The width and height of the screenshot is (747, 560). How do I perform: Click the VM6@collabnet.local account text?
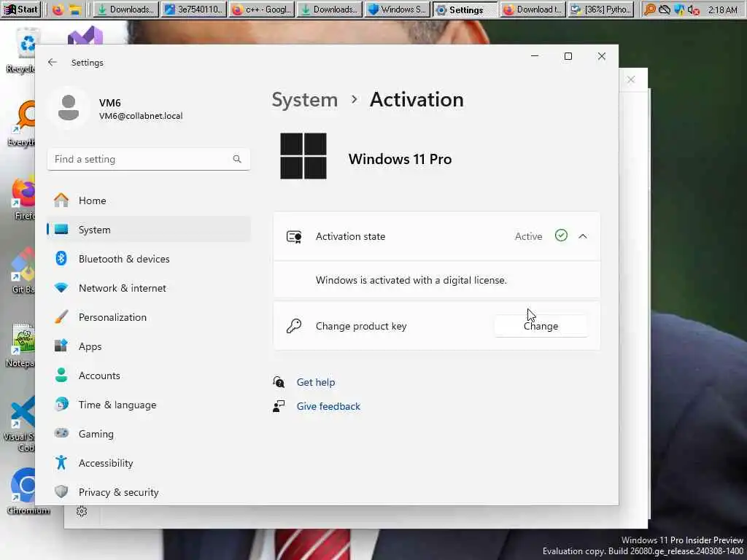pos(141,116)
